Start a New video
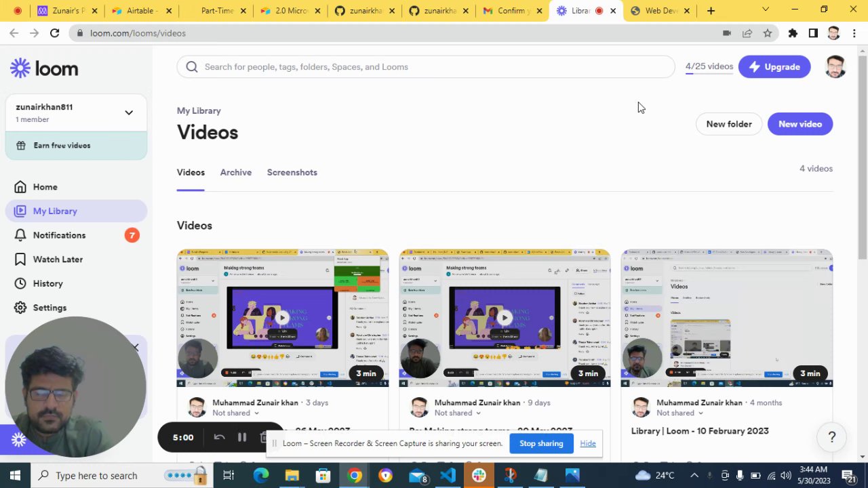 point(800,124)
